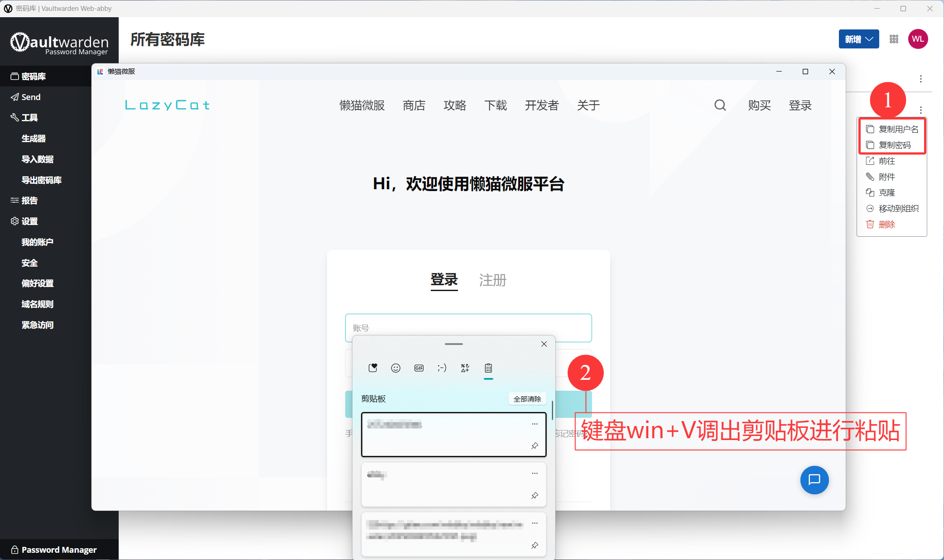Screen dimensions: 944x560
Task: Open the recently used heart tab
Action: [373, 368]
